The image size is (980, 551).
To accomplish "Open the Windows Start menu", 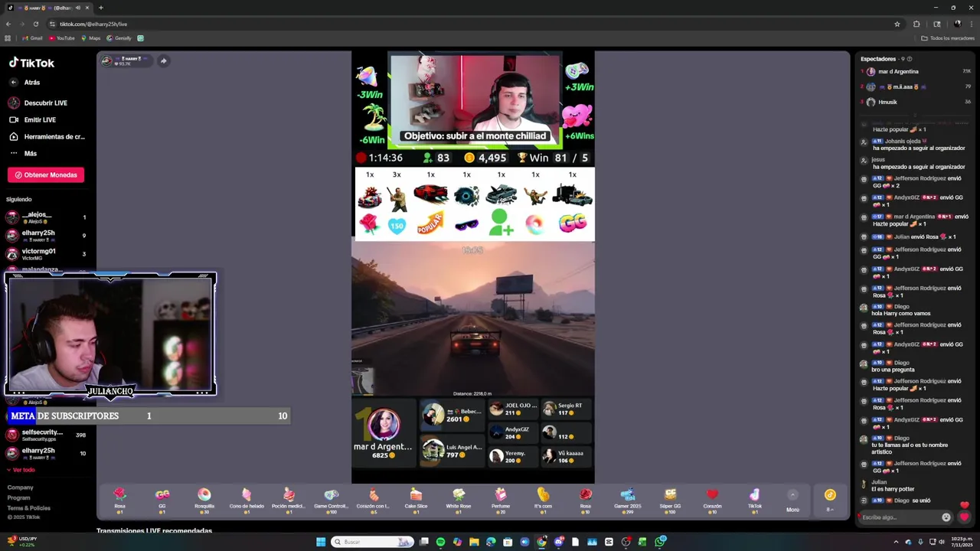I will point(321,542).
